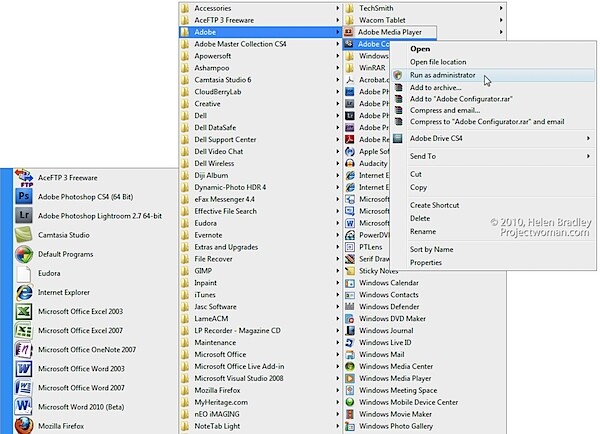Click the Windows Media Player icon

pos(350,378)
